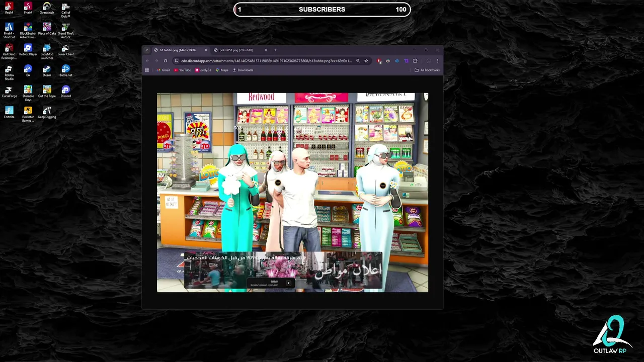The width and height of the screenshot is (644, 362).
Task: Open a new browser tab
Action: point(275,50)
